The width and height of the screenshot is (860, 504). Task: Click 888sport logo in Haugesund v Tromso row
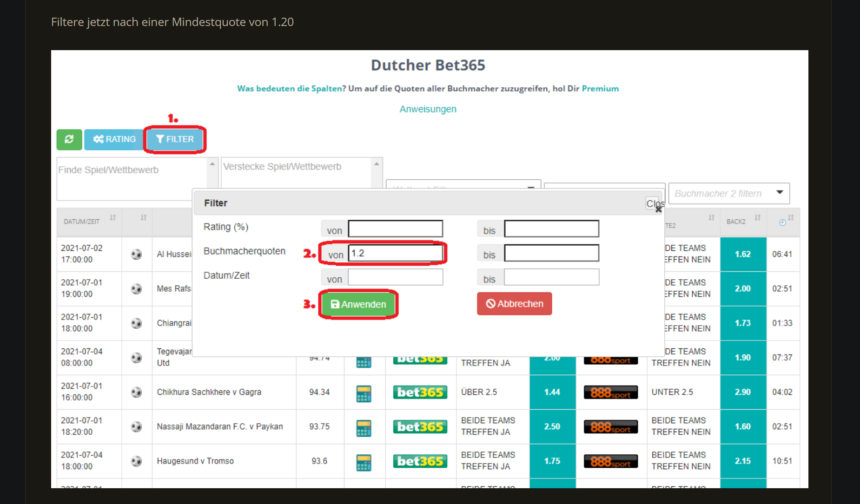click(611, 461)
